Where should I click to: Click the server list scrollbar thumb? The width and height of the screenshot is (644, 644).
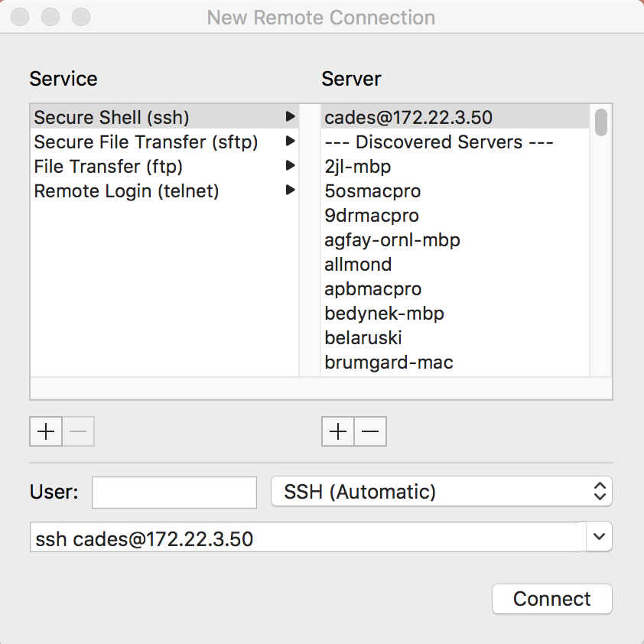[x=601, y=122]
